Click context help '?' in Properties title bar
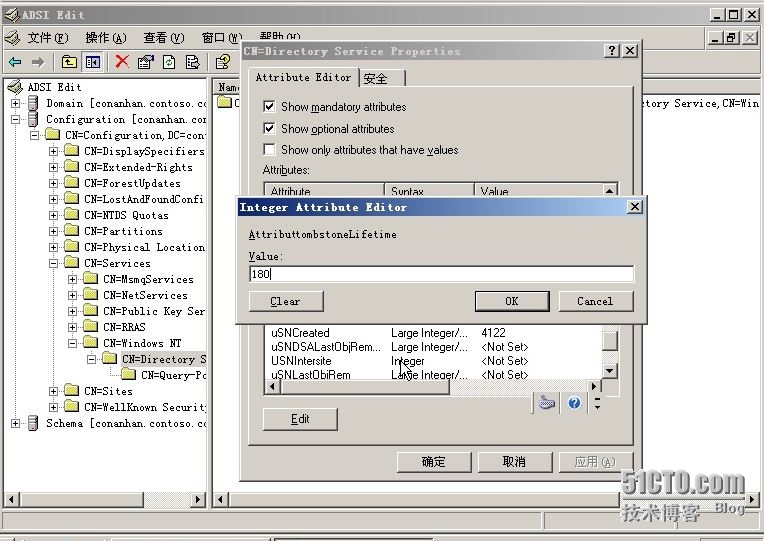Viewport: 764px width, 541px height. pos(612,51)
